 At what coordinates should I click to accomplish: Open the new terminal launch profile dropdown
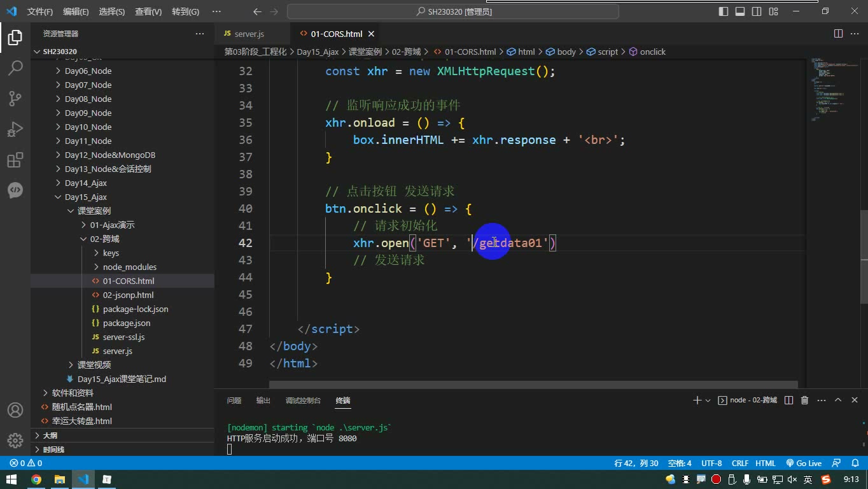coord(708,400)
